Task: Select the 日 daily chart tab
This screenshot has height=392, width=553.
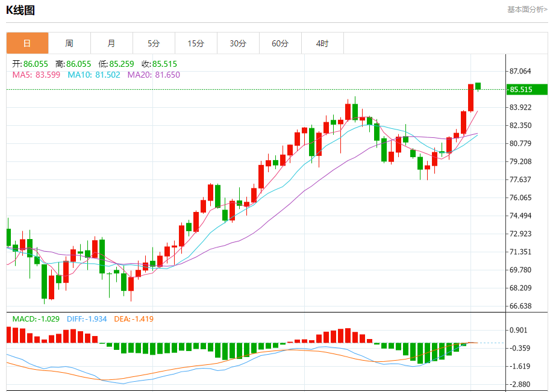Action: (x=28, y=43)
